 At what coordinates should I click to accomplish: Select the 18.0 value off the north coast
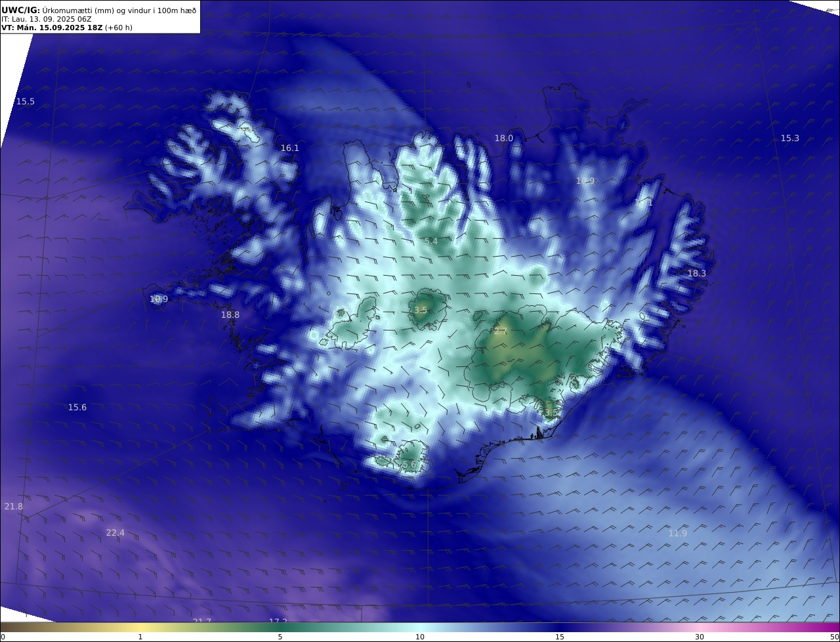click(504, 139)
